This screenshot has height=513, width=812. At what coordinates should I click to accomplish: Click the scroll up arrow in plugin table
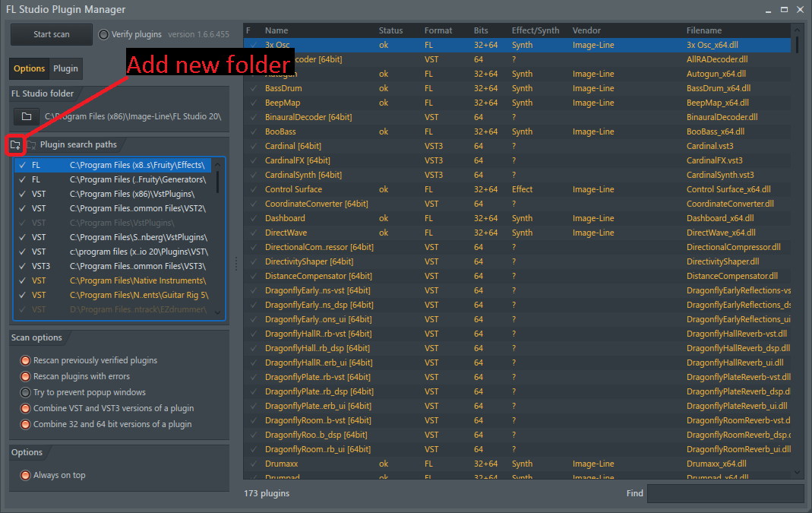point(797,30)
